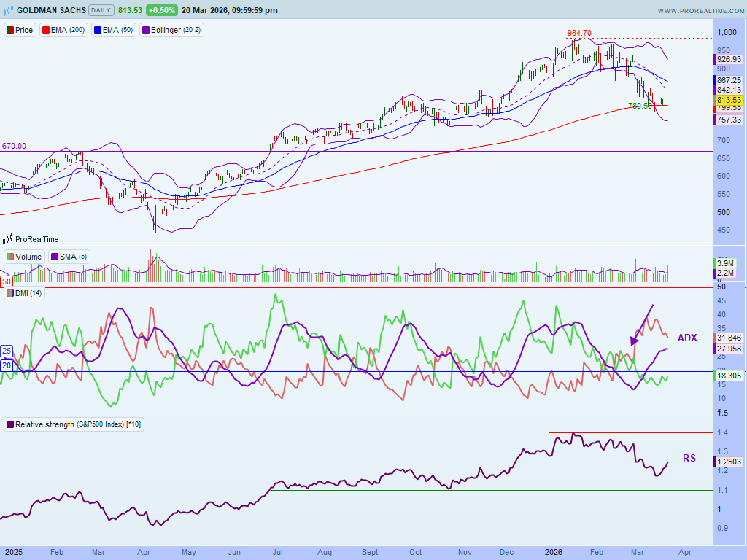
Task: Toggle the EMA (50) legend item
Action: click(x=115, y=31)
